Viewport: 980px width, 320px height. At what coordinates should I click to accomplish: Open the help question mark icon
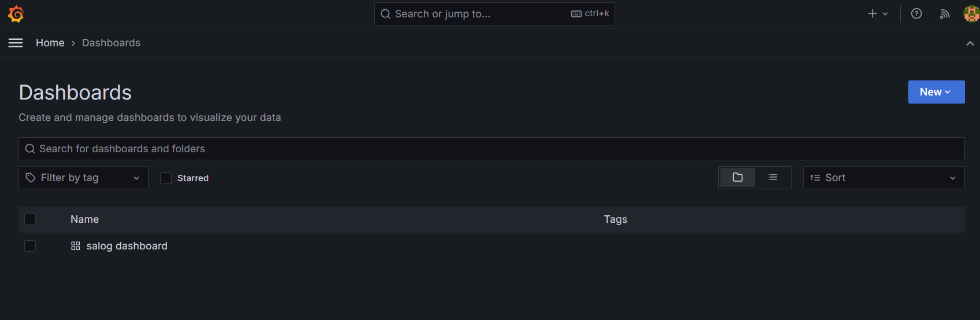pyautogui.click(x=916, y=14)
